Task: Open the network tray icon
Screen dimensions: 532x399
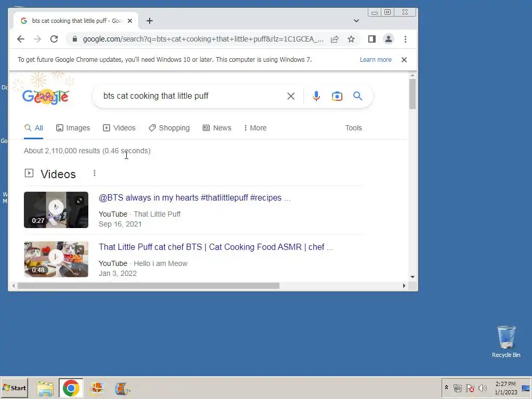Action: [457, 388]
